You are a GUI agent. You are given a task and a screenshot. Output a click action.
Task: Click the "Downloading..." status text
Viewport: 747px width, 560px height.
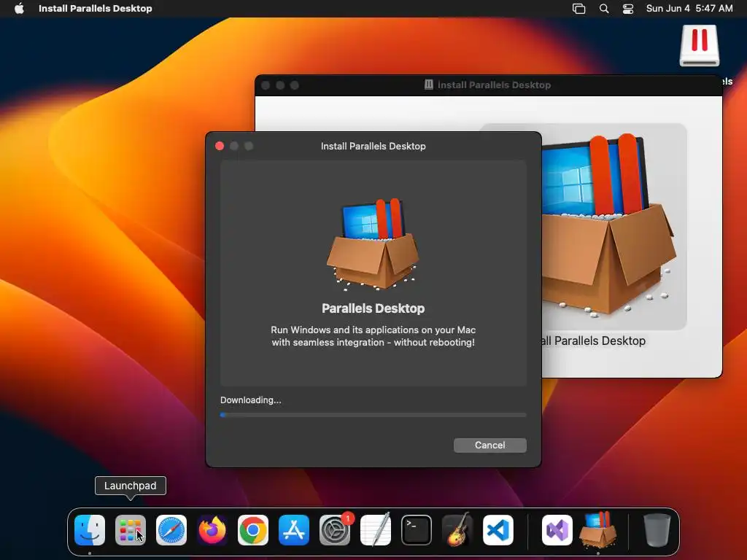(x=251, y=400)
